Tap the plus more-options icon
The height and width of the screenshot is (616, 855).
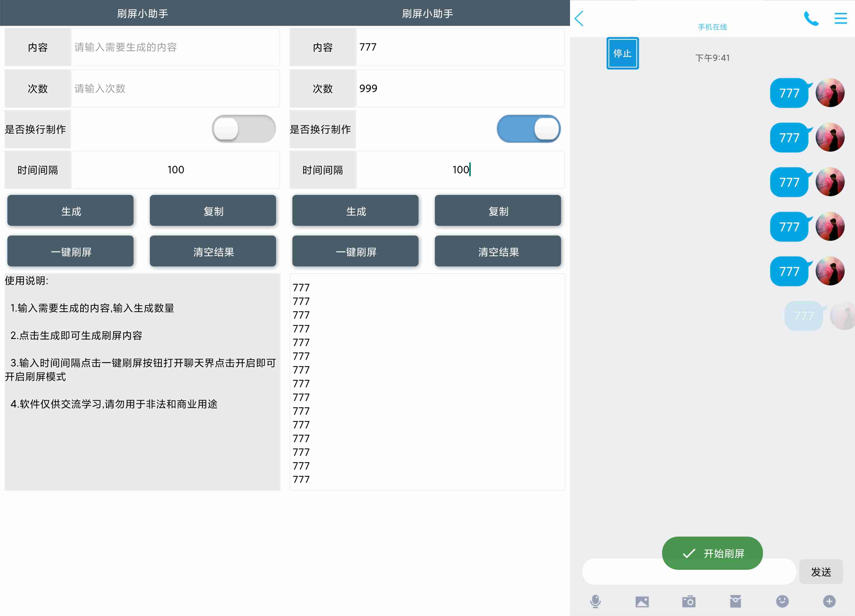(x=829, y=601)
